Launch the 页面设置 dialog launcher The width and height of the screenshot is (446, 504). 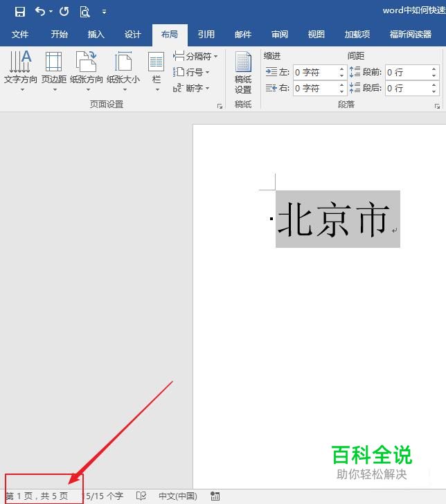click(x=220, y=106)
